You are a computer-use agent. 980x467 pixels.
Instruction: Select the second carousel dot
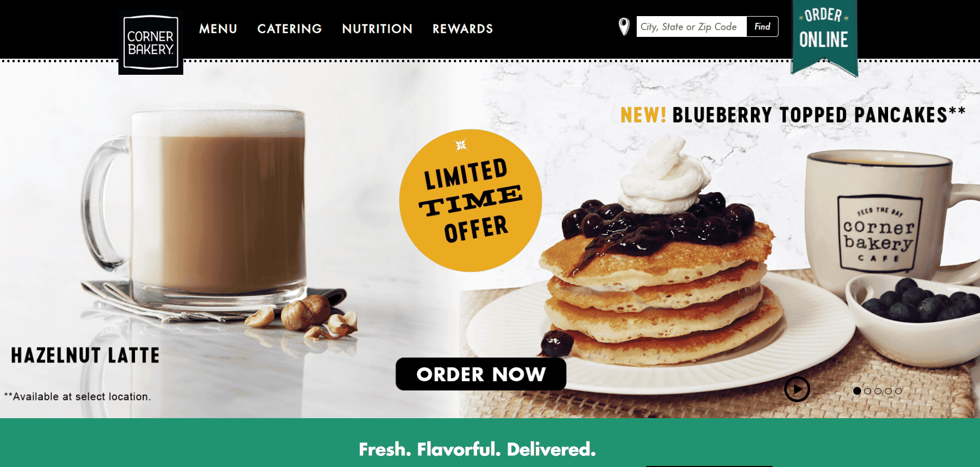click(867, 391)
